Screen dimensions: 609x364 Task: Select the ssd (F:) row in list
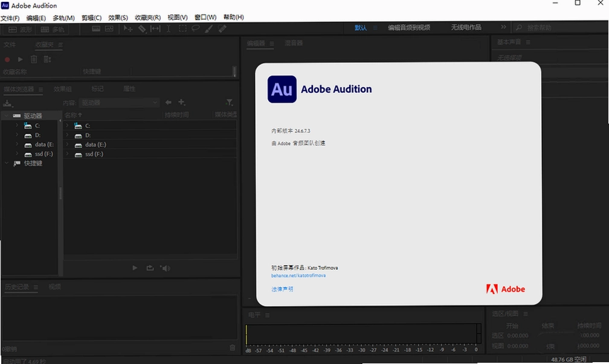[150, 154]
